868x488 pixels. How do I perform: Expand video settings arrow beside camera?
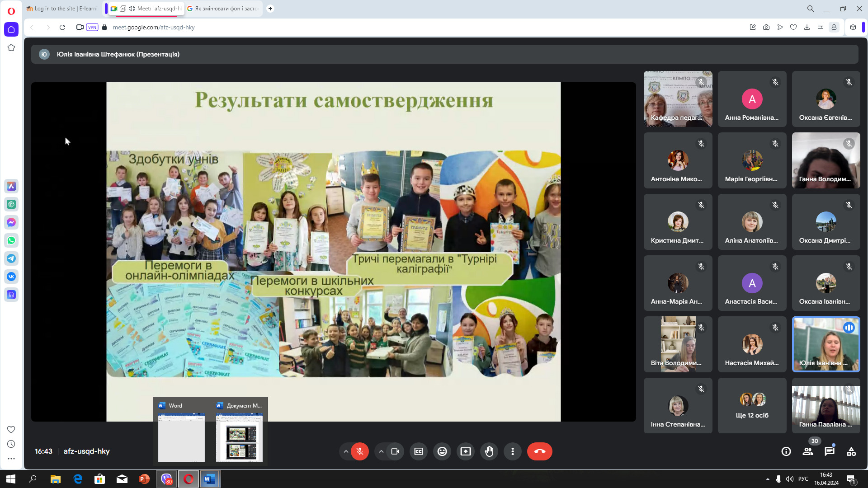click(x=381, y=451)
